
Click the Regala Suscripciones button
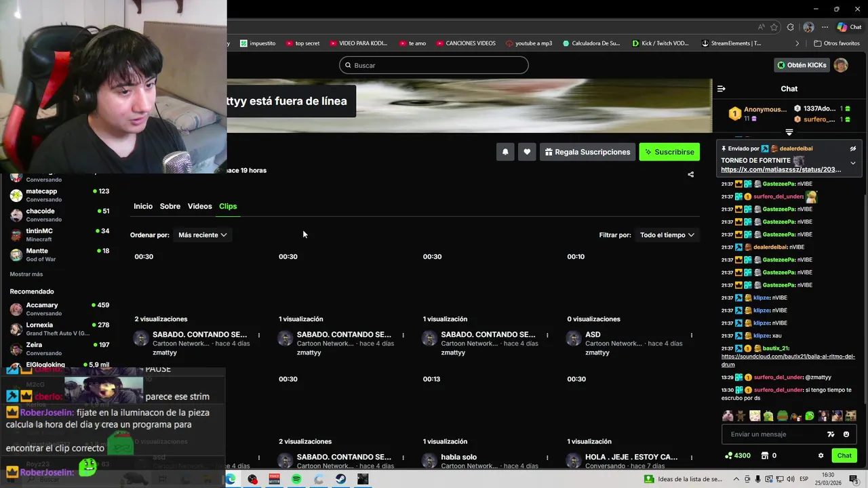[587, 152]
